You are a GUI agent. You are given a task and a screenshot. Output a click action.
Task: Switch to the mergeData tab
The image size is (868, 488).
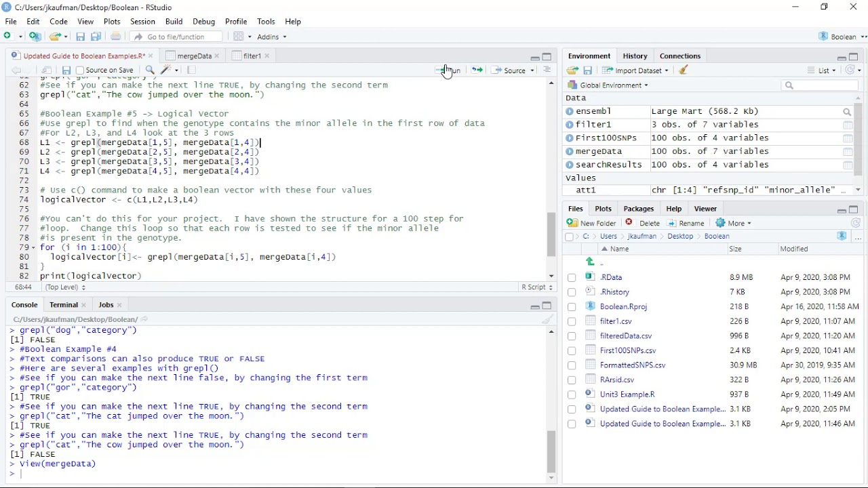pos(194,56)
